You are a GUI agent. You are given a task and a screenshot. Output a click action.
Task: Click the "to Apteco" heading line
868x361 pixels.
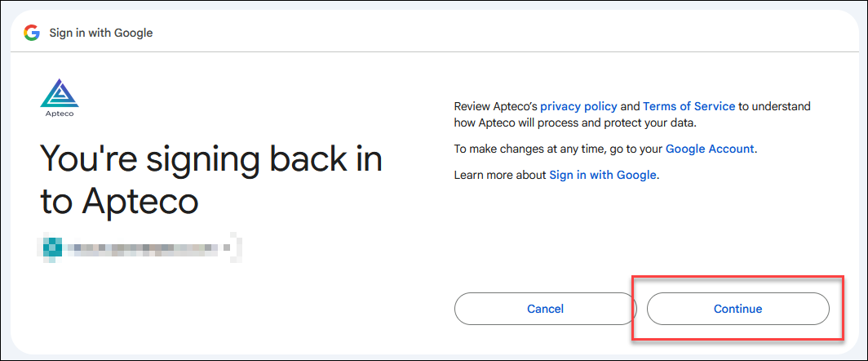[119, 203]
